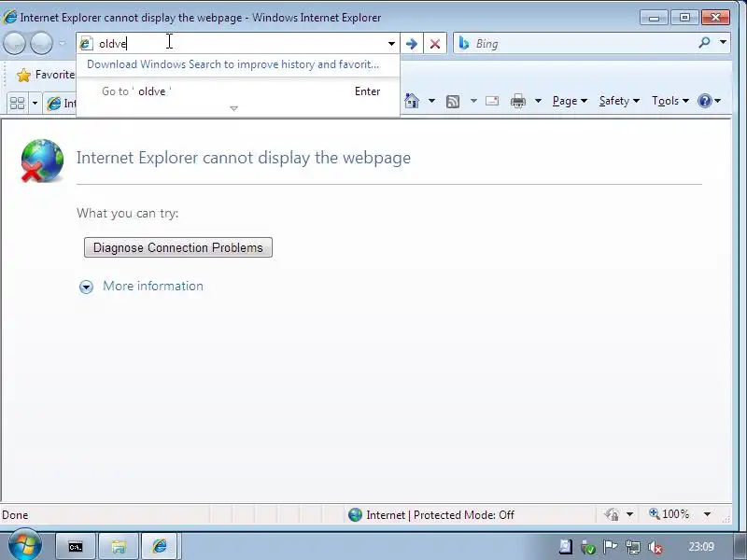Click the muted volume tray icon

[655, 548]
